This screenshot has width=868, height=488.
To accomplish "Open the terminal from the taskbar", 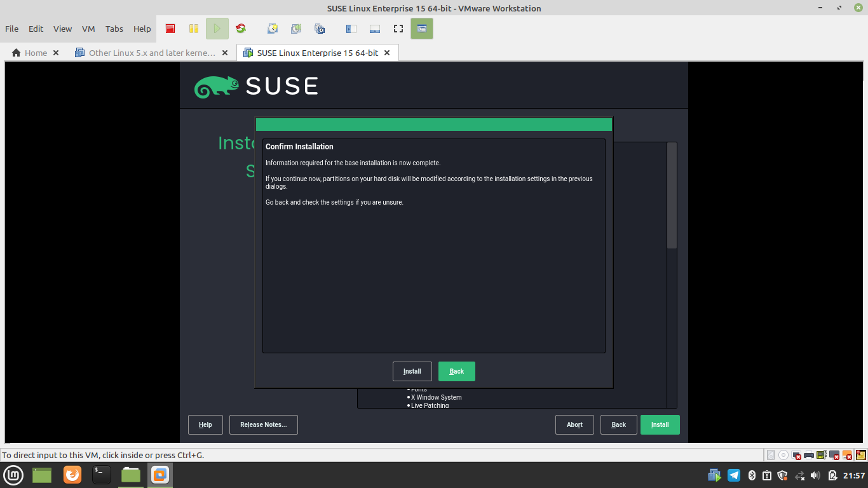I will [102, 475].
